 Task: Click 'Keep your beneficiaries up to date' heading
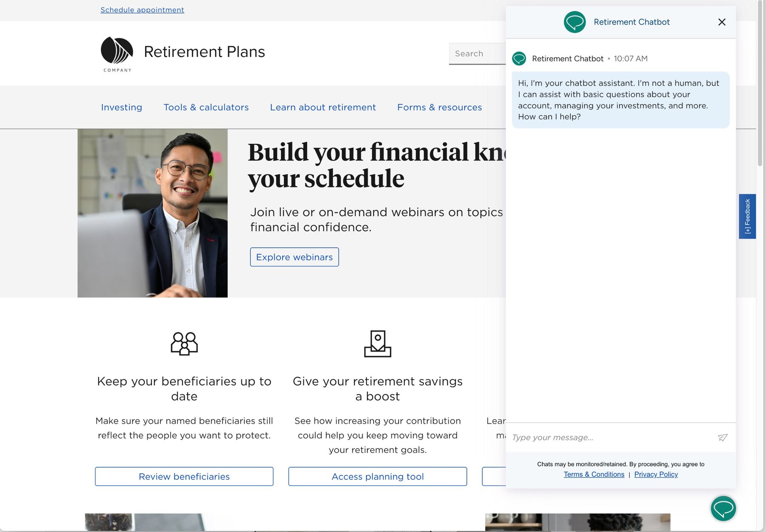(184, 389)
